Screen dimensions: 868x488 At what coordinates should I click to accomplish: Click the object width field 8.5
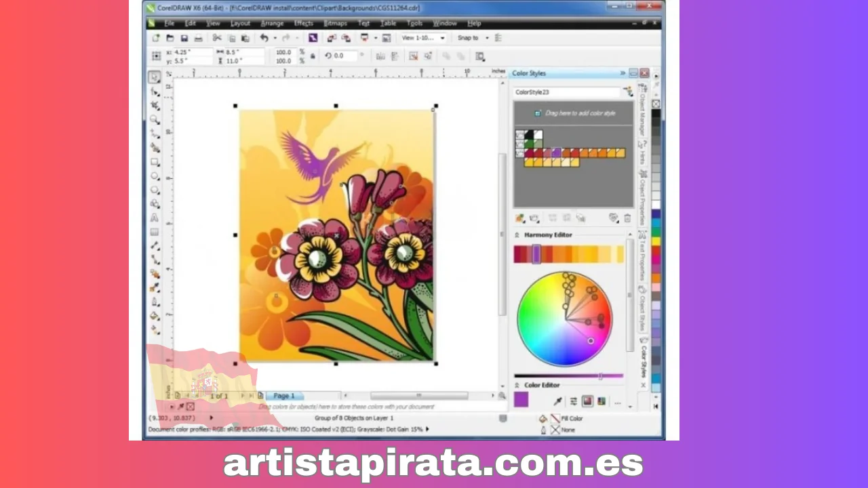coord(244,52)
